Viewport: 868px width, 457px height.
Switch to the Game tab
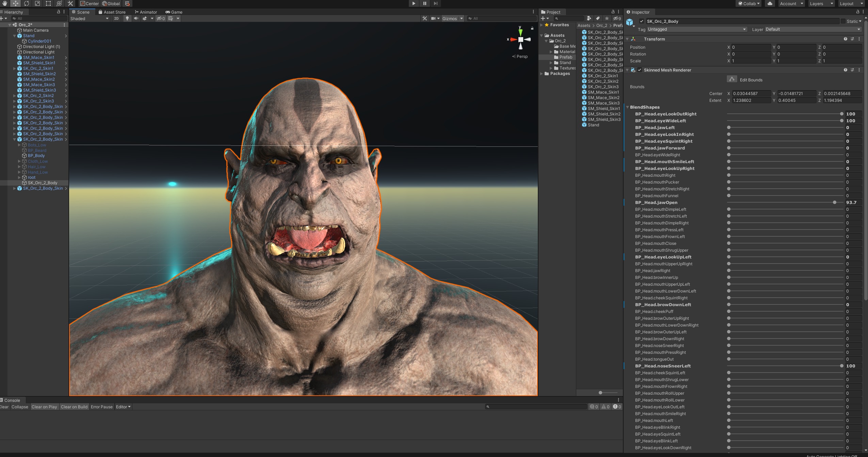[x=174, y=12]
